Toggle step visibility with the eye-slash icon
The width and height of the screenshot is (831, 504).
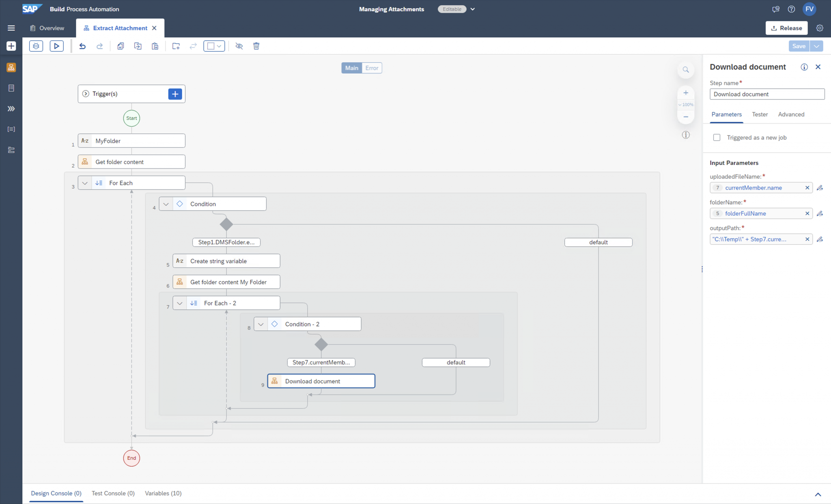click(x=239, y=46)
